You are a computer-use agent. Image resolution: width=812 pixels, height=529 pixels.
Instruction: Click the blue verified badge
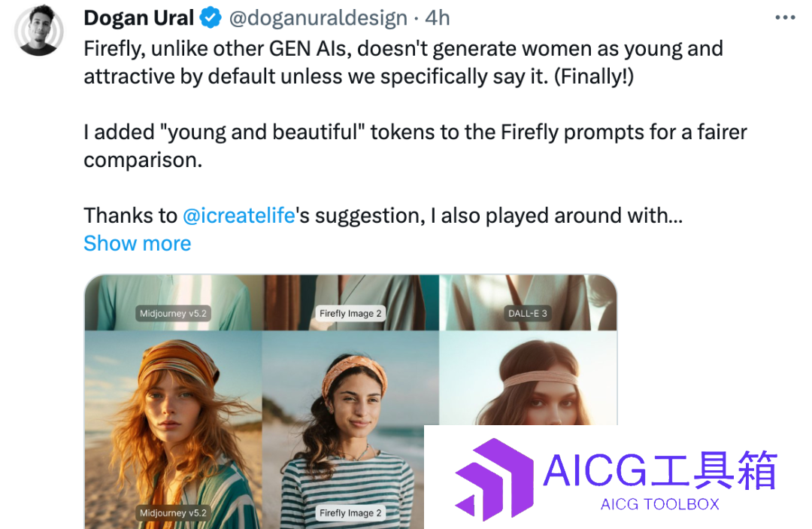click(211, 18)
